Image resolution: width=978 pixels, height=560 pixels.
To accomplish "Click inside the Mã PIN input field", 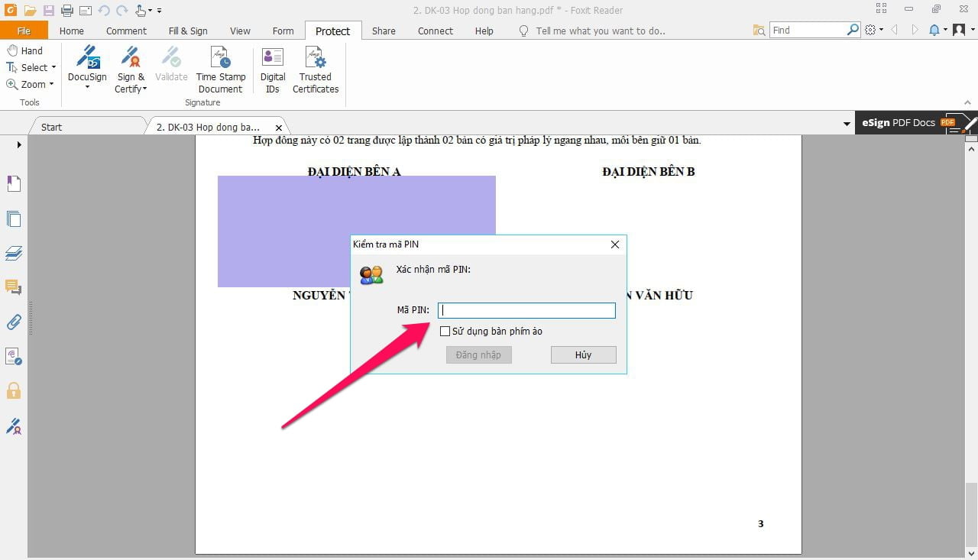I will tap(526, 310).
